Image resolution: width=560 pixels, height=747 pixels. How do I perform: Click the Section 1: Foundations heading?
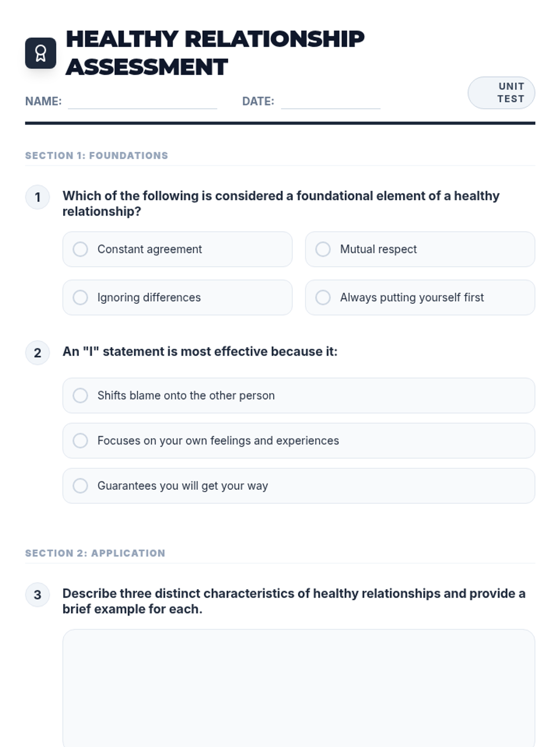point(97,155)
